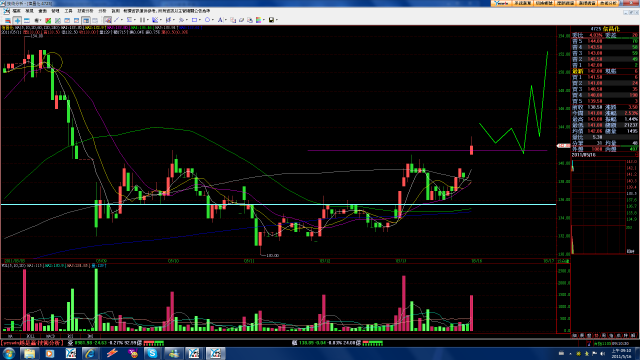Open Internet Explorer from the taskbar
Image resolution: width=640 pixels, height=360 pixels.
click(x=90, y=353)
